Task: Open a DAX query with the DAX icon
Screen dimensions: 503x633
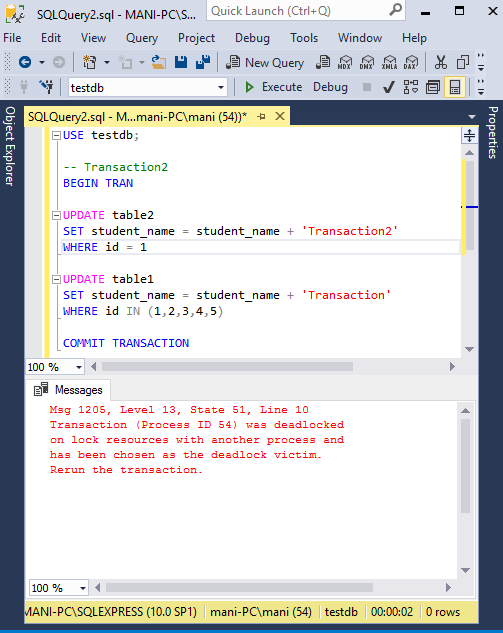Action: 411,62
